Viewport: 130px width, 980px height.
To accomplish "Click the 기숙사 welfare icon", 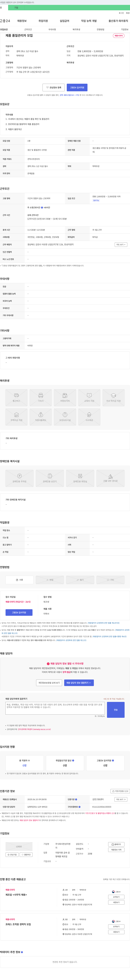I will point(41,398).
